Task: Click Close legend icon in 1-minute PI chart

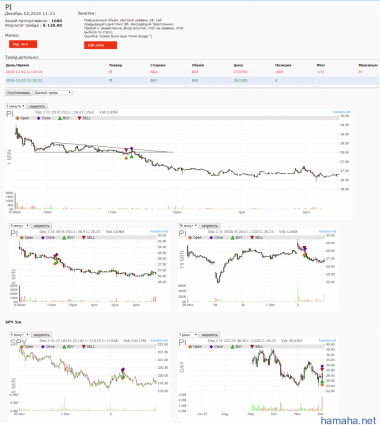Action: [x=39, y=118]
